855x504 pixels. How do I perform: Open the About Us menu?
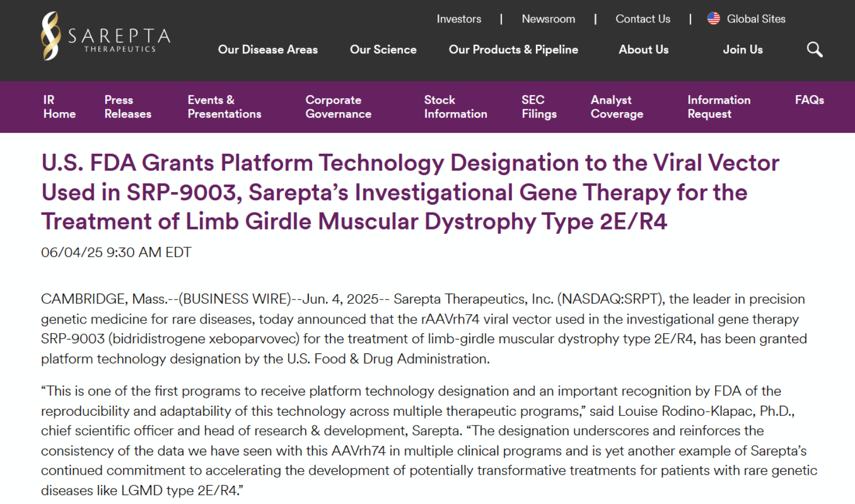(643, 50)
